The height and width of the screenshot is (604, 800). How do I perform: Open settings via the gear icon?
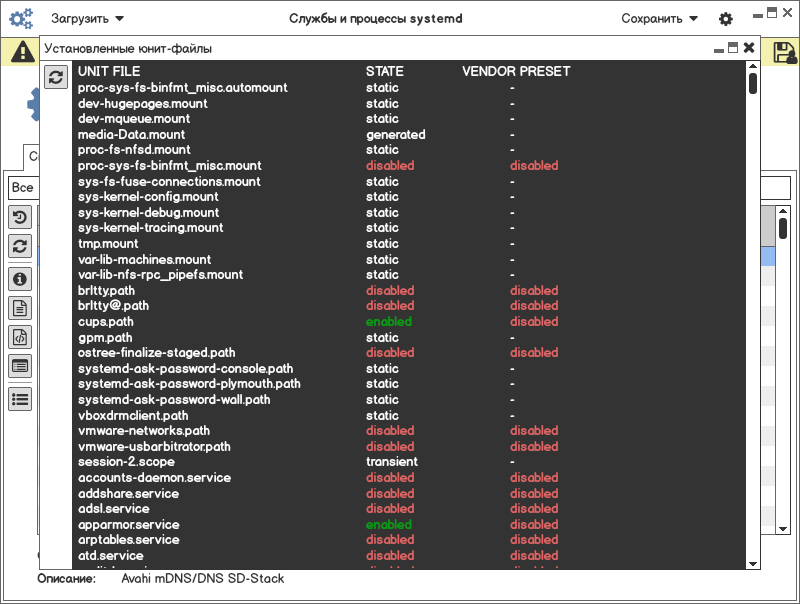point(725,19)
